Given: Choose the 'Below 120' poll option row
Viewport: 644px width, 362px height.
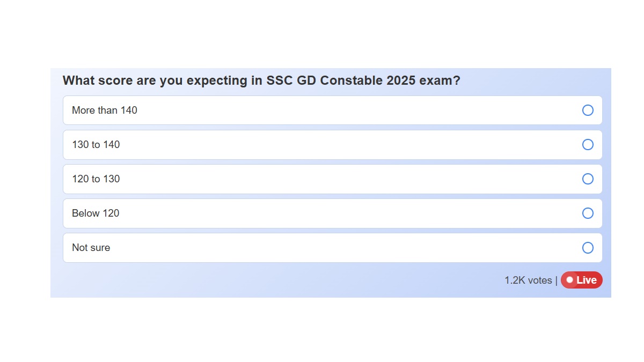Looking at the screenshot, I should pos(268,213).
